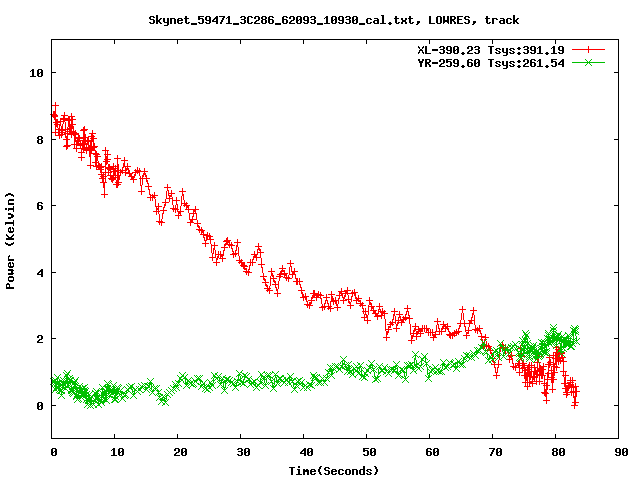Click the x-axis tick label 30
Viewport: 640px width, 480px height.
pyautogui.click(x=243, y=452)
